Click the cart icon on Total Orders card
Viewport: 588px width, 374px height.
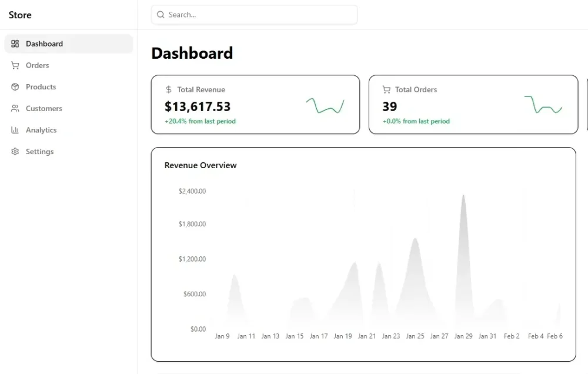pyautogui.click(x=386, y=89)
